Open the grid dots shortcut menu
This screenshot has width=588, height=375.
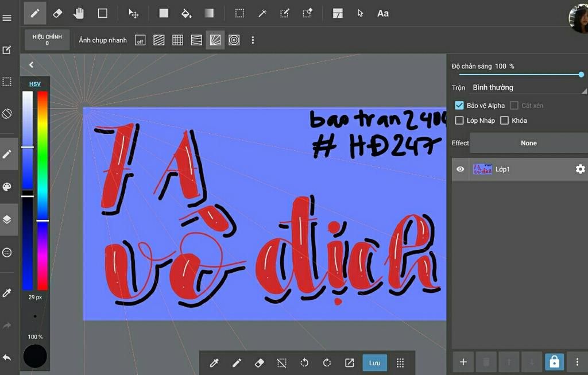[x=400, y=362]
